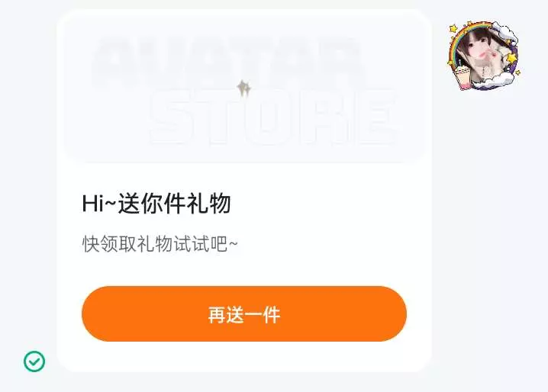The image size is (548, 392).
Task: Click the faded AVATAR word in the banner
Action: coord(229,59)
